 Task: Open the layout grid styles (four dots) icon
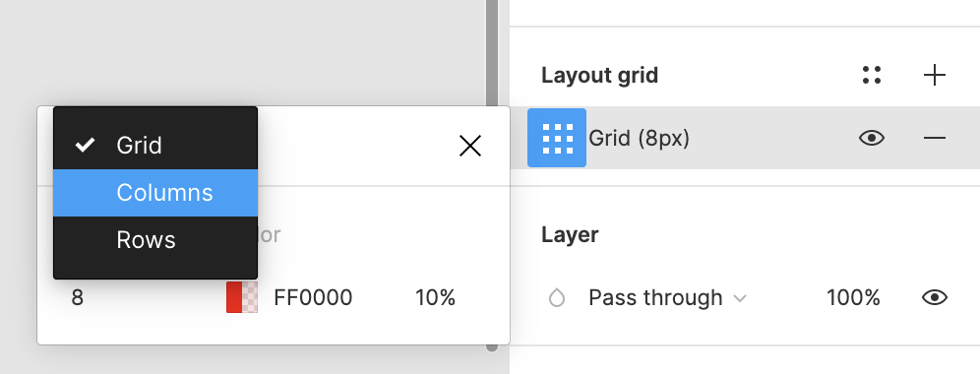pyautogui.click(x=871, y=75)
